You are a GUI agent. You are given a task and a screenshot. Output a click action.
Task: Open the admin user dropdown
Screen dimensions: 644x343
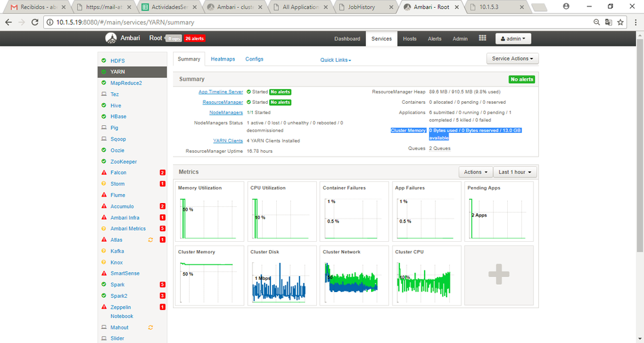click(x=513, y=39)
